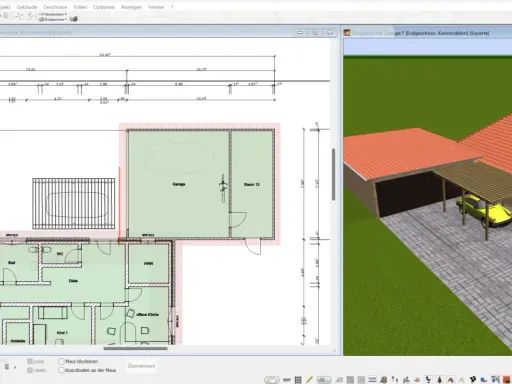This screenshot has height=384, width=512.
Task: Select the offene Küche room label
Action: point(147,314)
